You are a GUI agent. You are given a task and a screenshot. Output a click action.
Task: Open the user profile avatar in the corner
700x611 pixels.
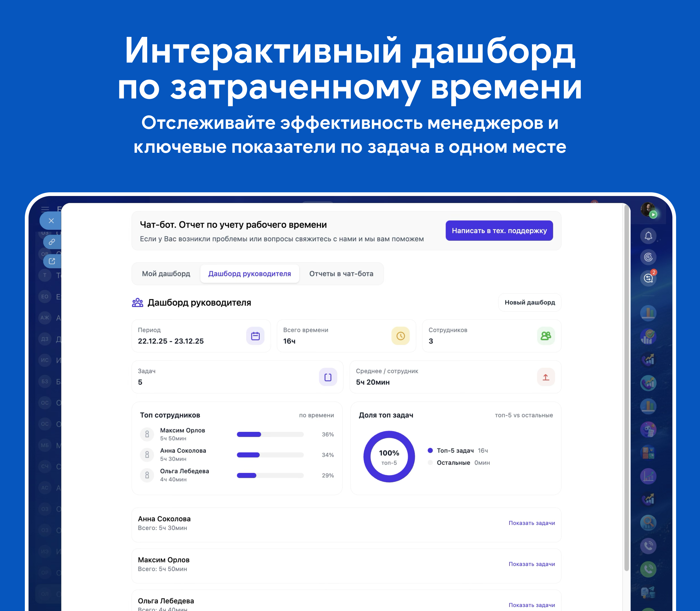point(648,209)
